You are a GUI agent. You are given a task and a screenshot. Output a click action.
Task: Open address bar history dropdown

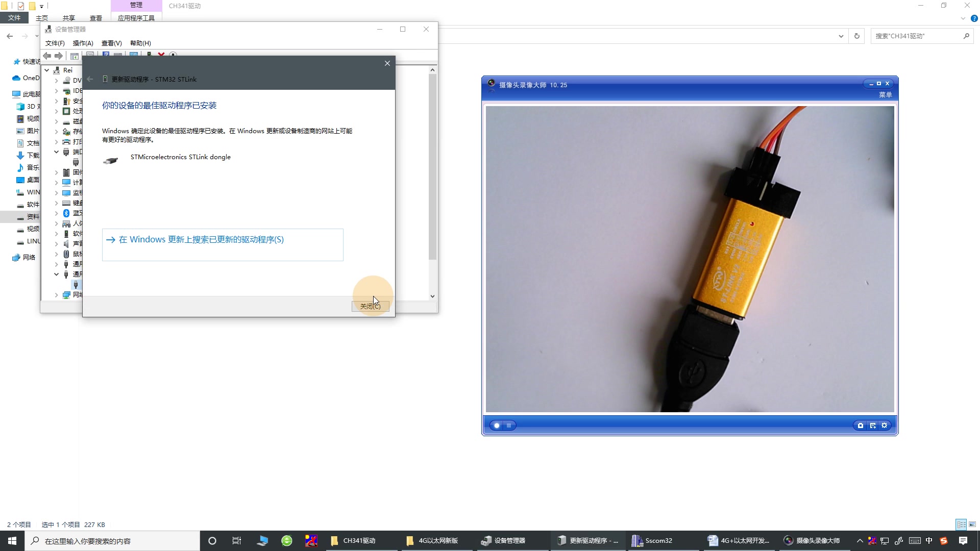841,36
